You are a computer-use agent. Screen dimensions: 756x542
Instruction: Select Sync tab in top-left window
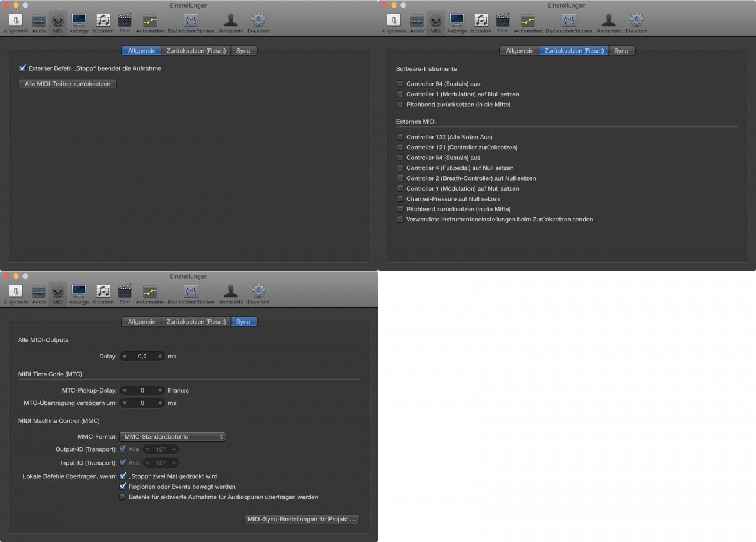click(x=243, y=51)
